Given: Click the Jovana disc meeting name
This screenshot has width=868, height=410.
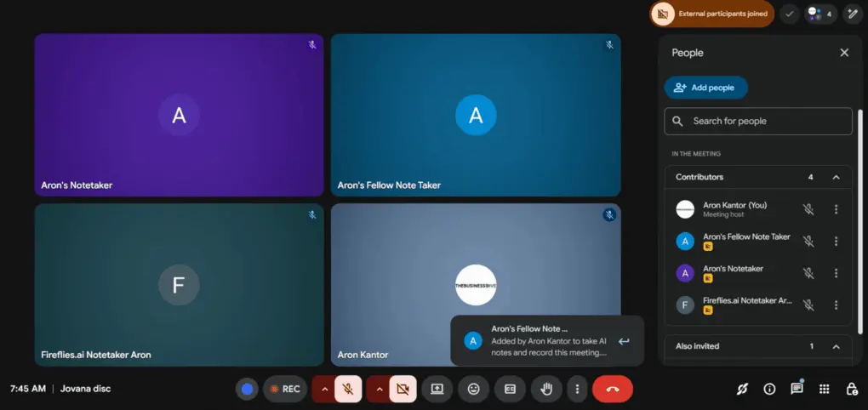Looking at the screenshot, I should point(85,389).
